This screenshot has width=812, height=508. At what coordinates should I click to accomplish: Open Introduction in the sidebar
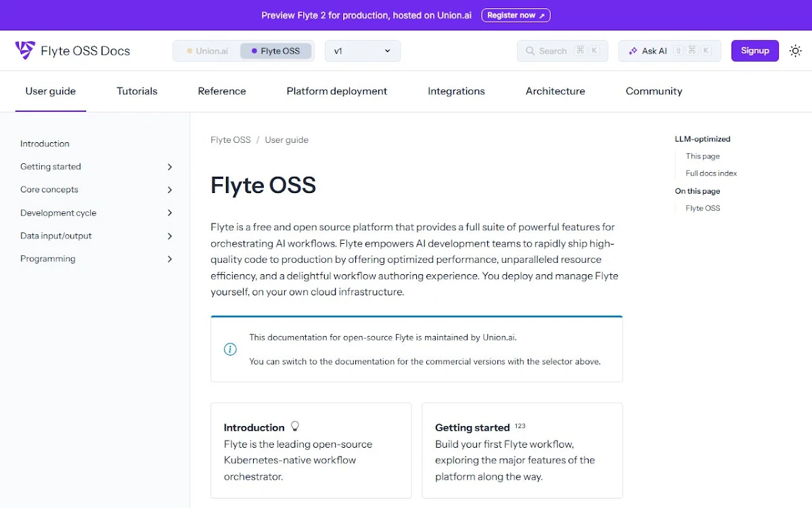(x=45, y=144)
